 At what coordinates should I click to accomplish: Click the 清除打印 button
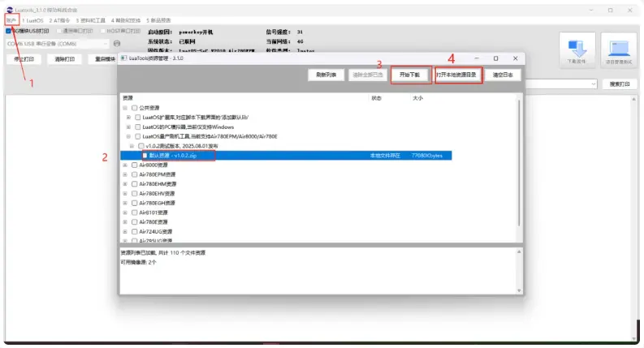(x=64, y=59)
